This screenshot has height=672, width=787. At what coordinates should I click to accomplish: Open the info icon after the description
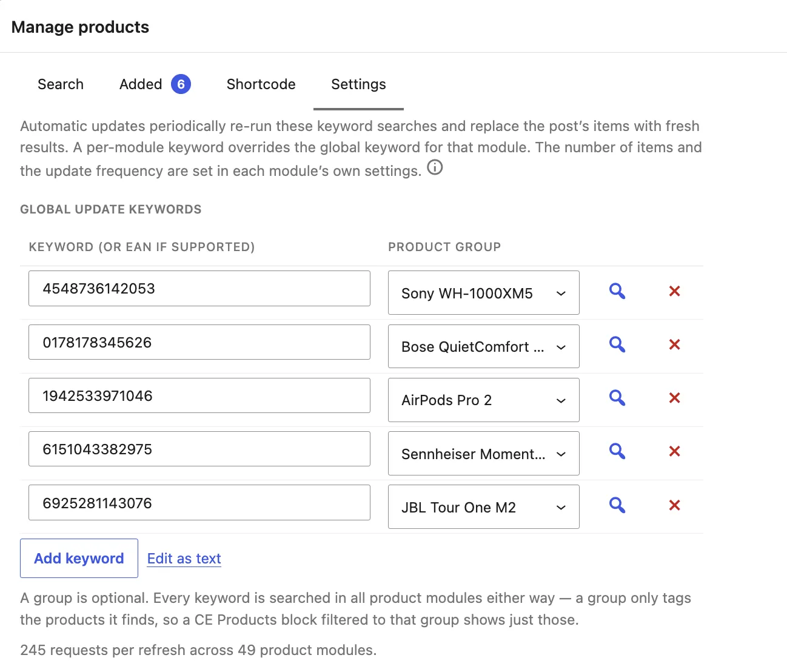(x=435, y=167)
